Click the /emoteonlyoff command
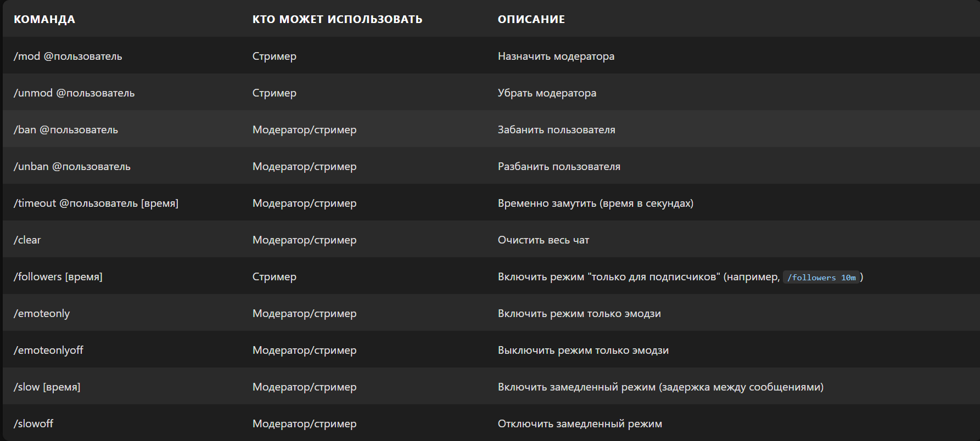 click(x=48, y=350)
